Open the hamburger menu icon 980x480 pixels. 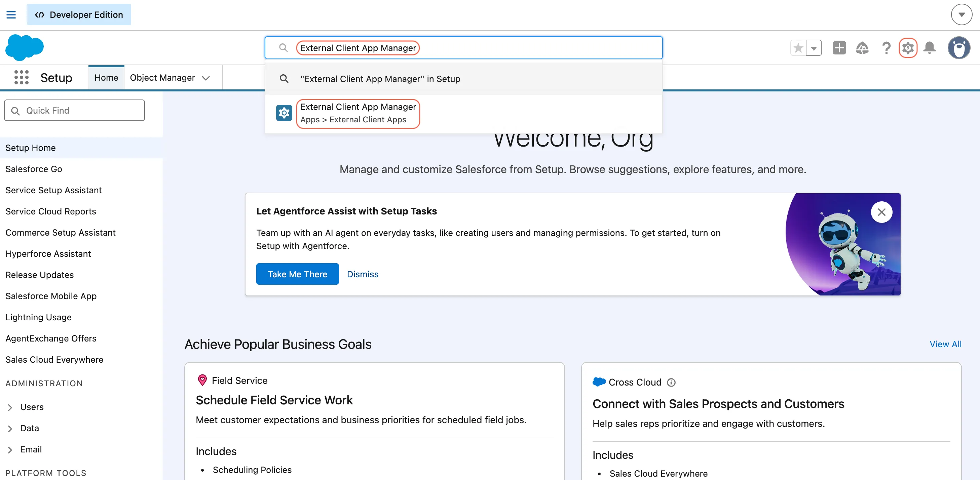coord(11,15)
